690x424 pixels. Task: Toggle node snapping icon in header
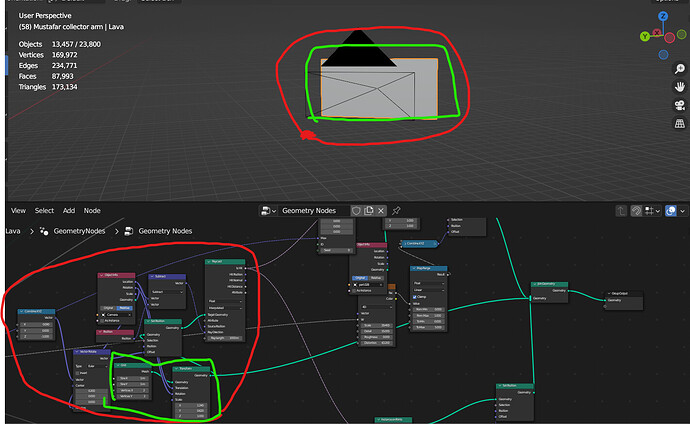pos(635,211)
